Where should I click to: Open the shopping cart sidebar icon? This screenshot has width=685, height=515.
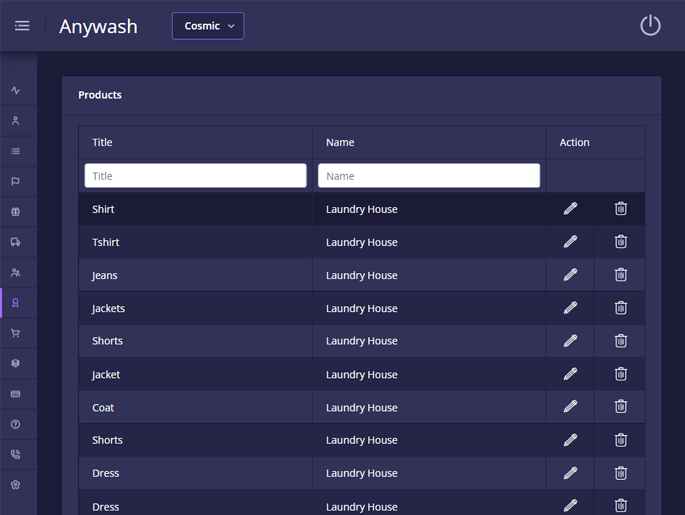coord(16,333)
